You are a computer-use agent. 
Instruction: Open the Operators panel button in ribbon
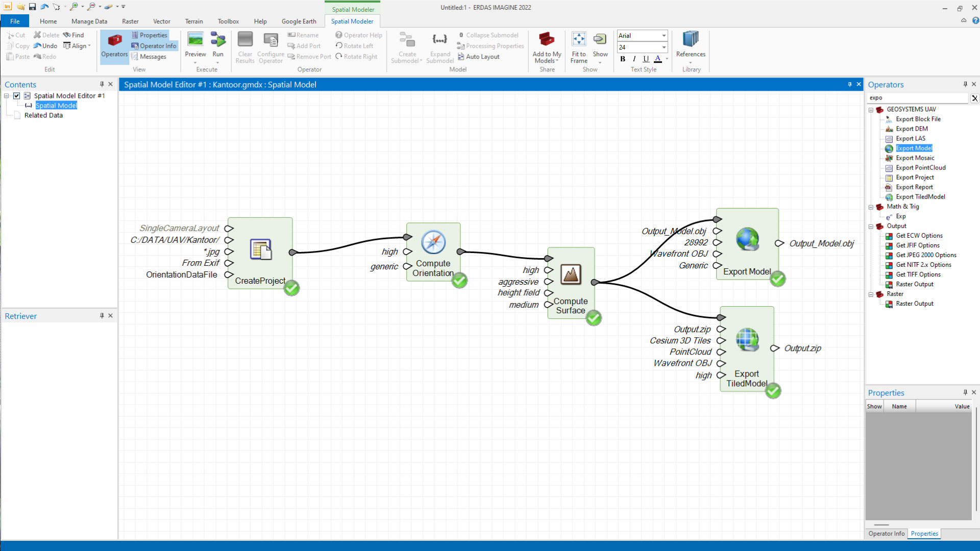click(114, 46)
